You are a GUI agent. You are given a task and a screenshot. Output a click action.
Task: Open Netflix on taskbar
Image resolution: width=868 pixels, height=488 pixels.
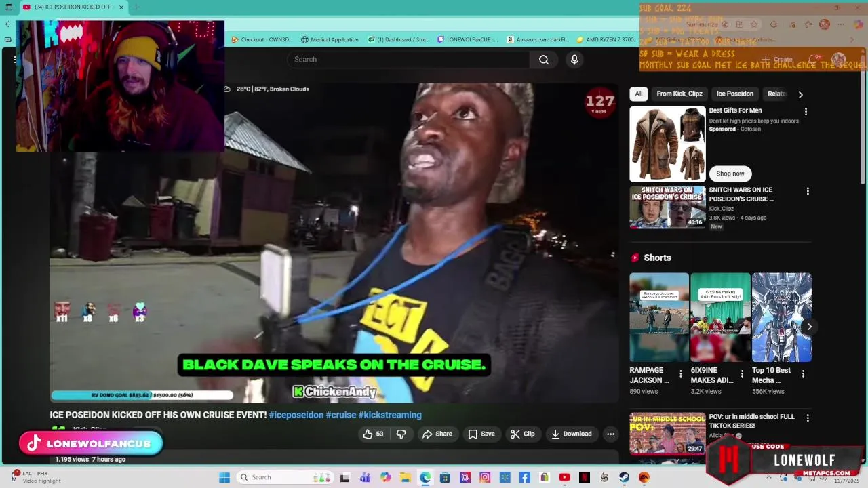(x=585, y=477)
